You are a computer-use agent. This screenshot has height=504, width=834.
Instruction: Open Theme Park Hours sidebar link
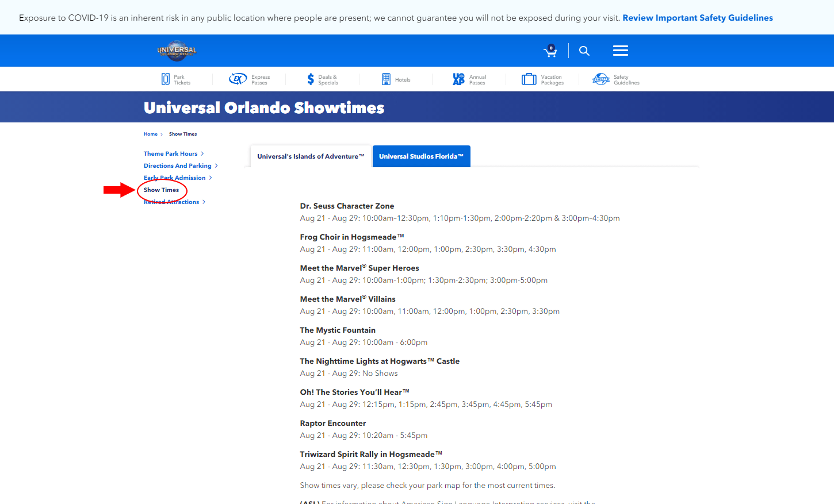pos(170,153)
